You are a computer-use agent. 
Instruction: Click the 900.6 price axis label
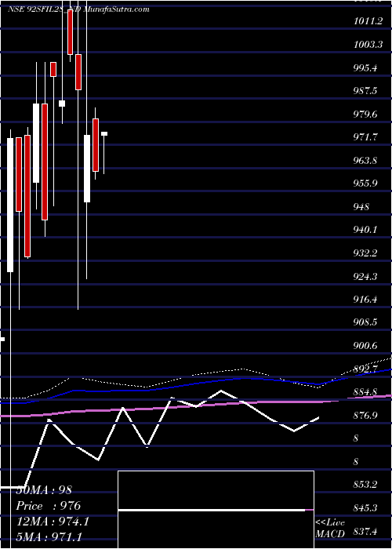coord(366,346)
